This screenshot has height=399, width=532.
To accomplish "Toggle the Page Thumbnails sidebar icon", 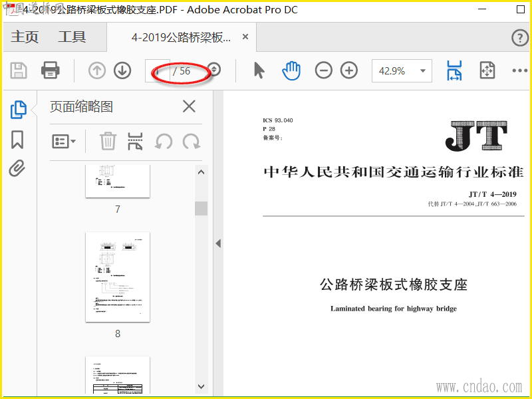I will pyautogui.click(x=19, y=110).
